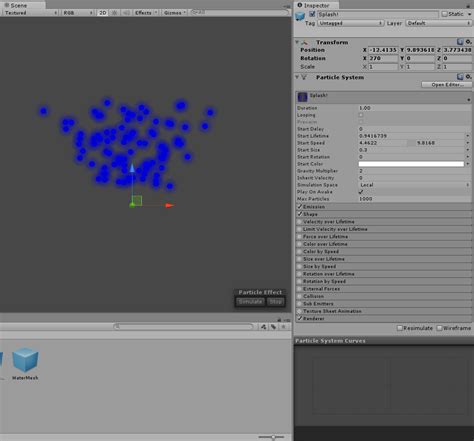Expand the External Forces module
The image size is (474, 441).
tap(383, 289)
